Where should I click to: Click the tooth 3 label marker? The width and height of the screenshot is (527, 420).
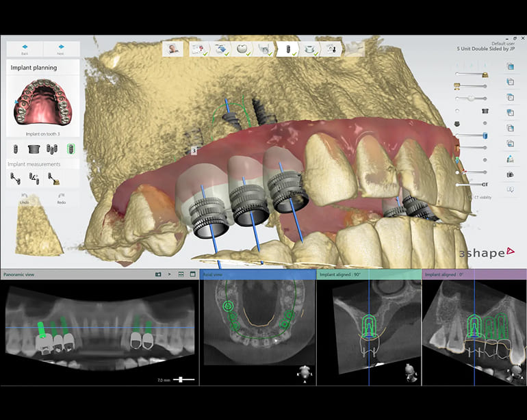click(x=194, y=150)
